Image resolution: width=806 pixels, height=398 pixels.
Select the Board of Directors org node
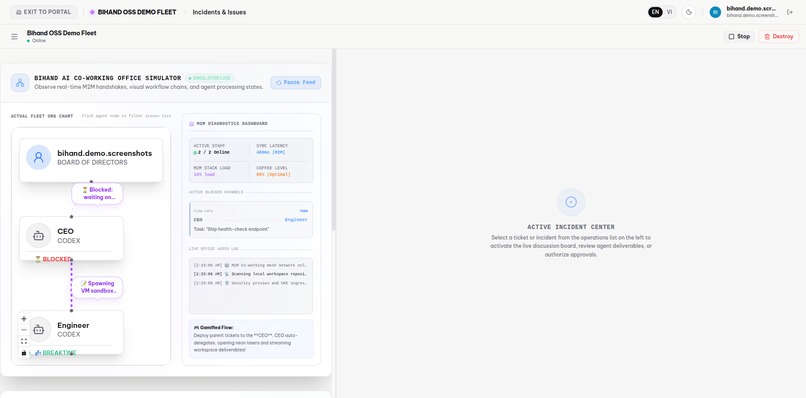(91, 160)
